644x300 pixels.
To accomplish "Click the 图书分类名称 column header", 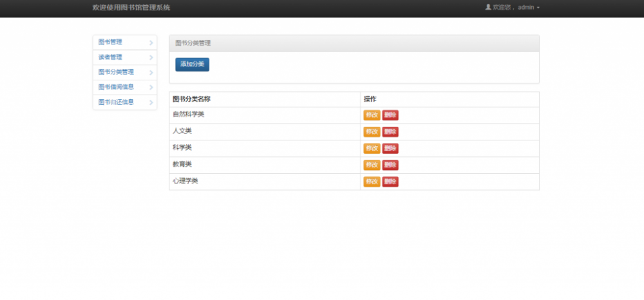I will click(x=265, y=99).
